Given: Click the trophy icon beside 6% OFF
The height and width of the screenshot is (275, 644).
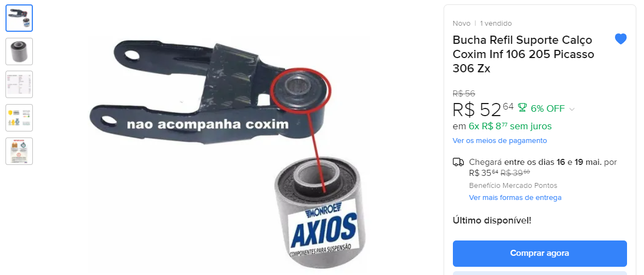Looking at the screenshot, I should 522,108.
